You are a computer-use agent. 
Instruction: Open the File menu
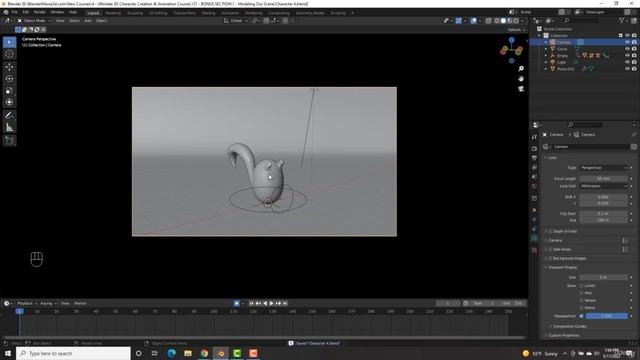[x=15, y=12]
